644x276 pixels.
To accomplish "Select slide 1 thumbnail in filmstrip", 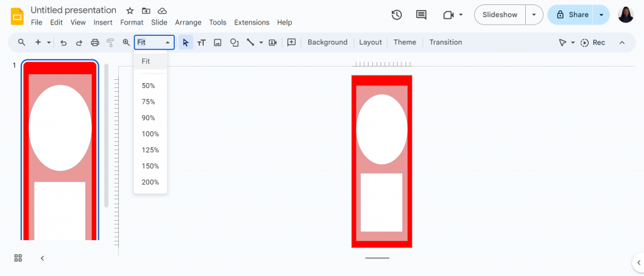I will (60, 150).
